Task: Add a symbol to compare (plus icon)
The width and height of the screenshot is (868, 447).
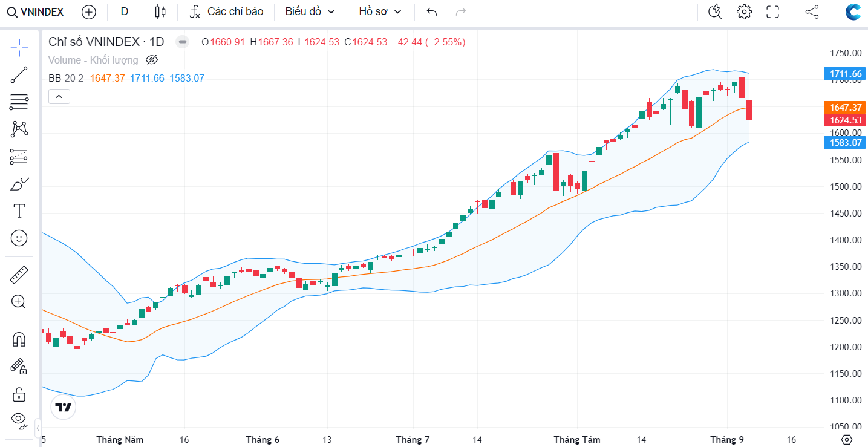Action: 88,11
